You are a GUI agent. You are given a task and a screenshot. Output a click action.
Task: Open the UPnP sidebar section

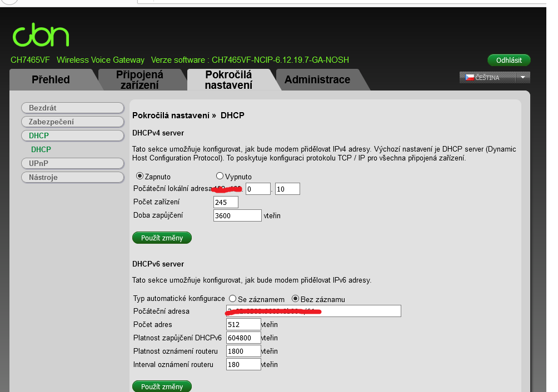pyautogui.click(x=72, y=163)
